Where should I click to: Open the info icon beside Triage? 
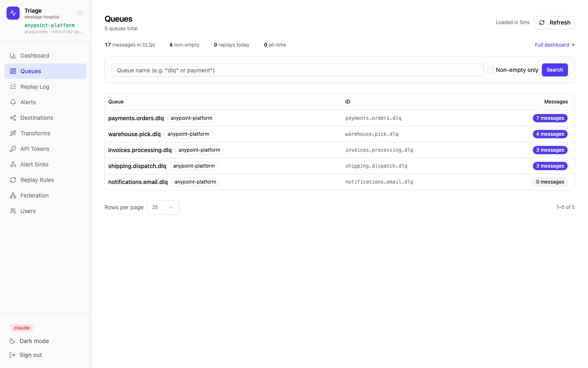[80, 13]
